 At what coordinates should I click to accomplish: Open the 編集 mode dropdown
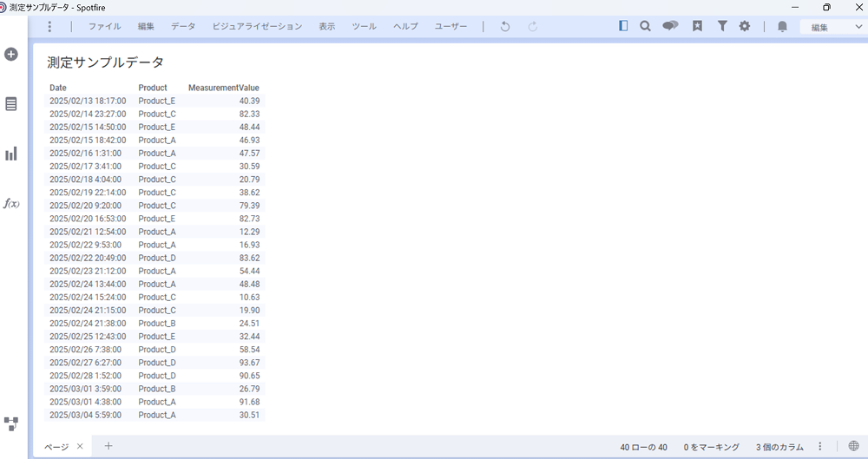[x=833, y=27]
